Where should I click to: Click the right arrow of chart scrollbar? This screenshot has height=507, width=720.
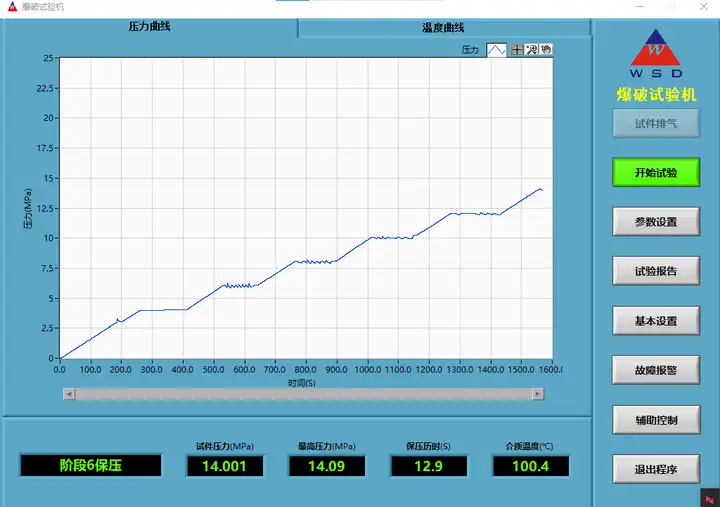(x=538, y=394)
